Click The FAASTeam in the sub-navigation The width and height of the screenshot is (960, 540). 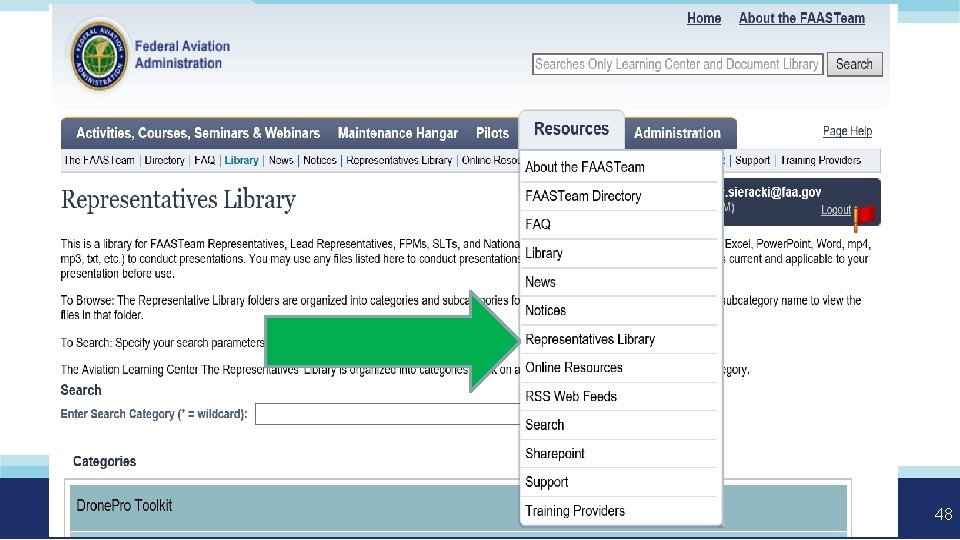[99, 160]
